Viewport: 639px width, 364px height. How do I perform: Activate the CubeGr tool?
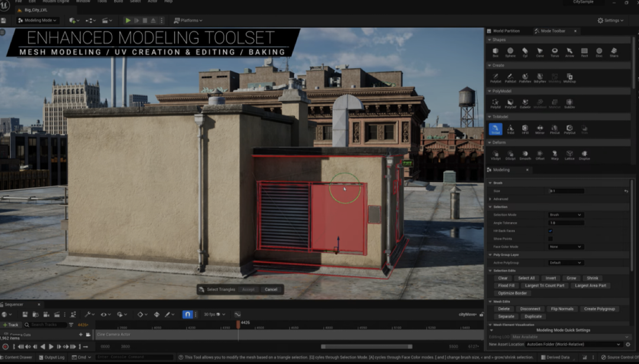[525, 104]
